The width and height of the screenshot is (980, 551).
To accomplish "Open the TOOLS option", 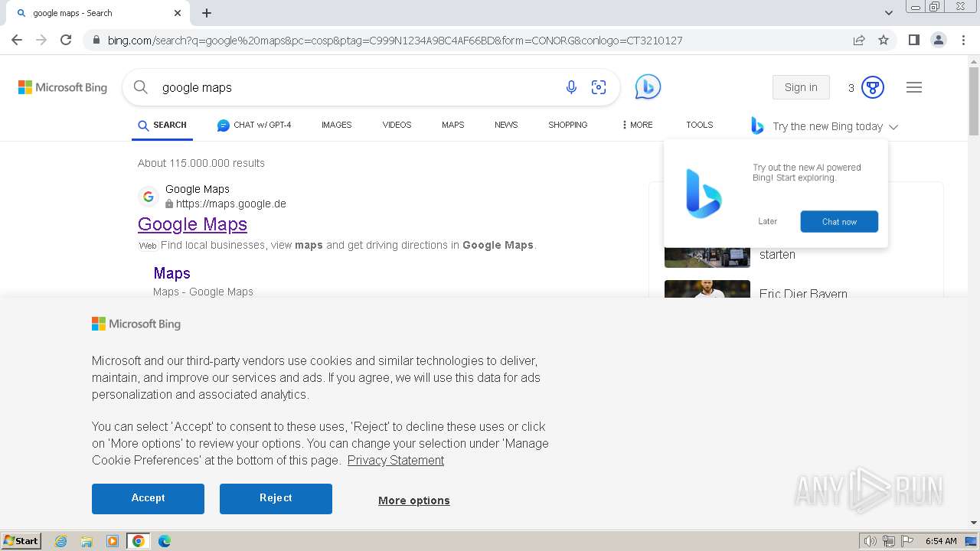I will (699, 125).
